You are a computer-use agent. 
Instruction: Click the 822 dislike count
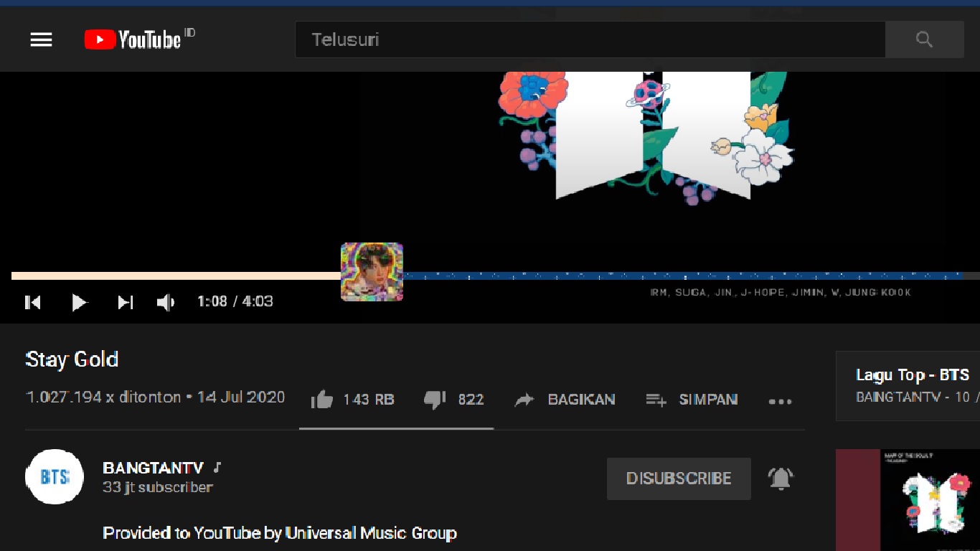(471, 400)
